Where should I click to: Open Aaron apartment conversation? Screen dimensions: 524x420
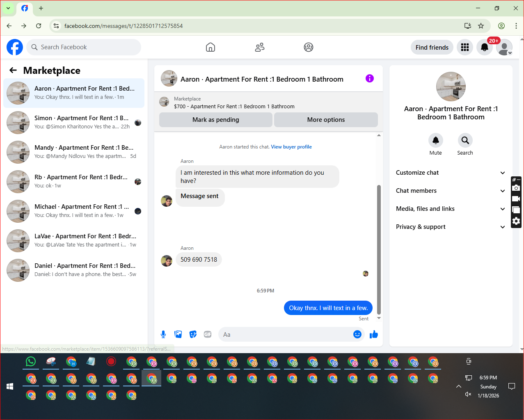[x=74, y=93]
